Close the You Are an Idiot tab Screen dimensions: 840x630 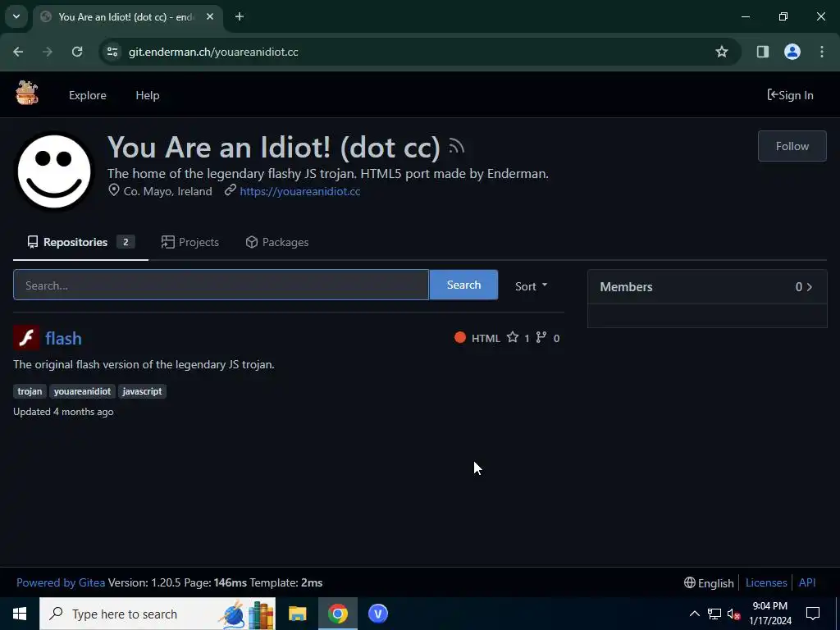[x=210, y=16]
